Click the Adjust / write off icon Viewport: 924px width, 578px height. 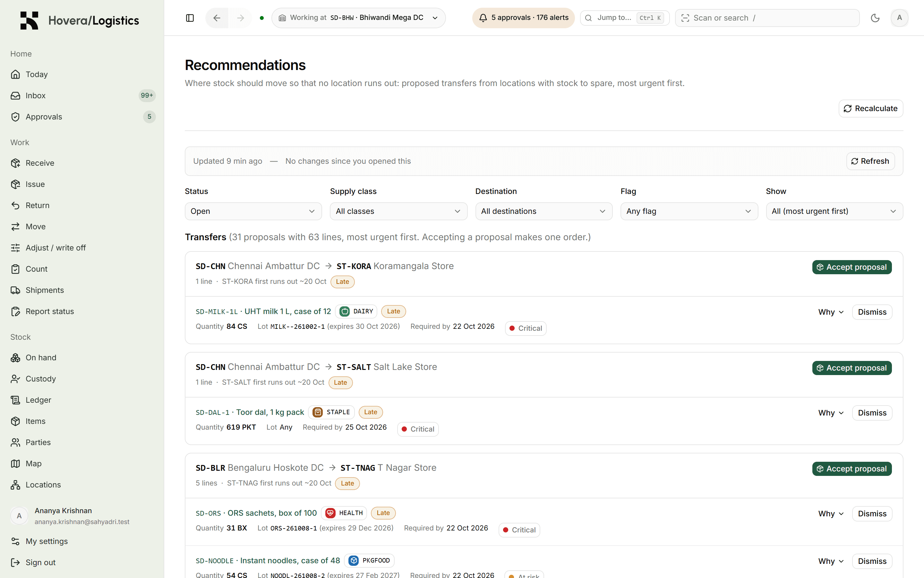click(15, 248)
